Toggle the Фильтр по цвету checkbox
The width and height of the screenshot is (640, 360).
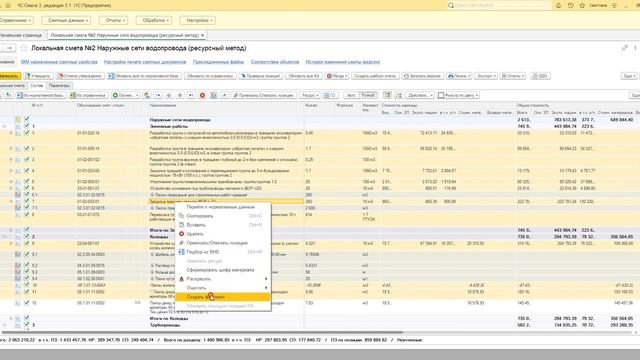(441, 95)
